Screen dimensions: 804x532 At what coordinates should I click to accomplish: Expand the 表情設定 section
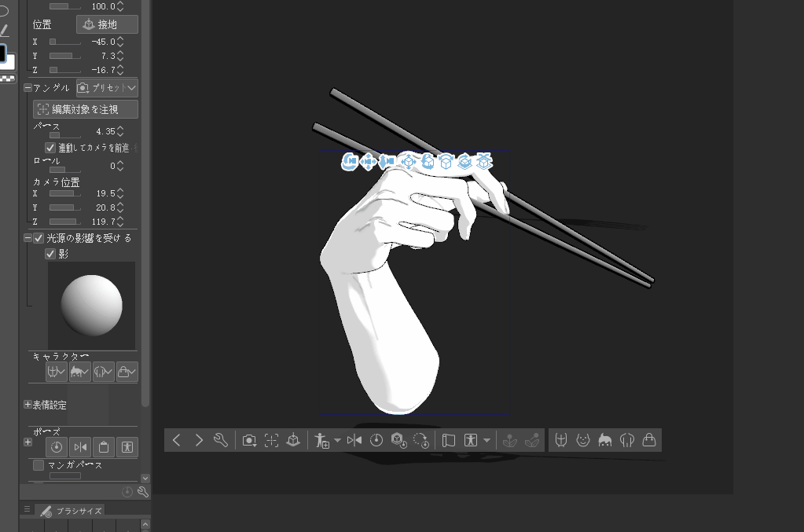(28, 404)
